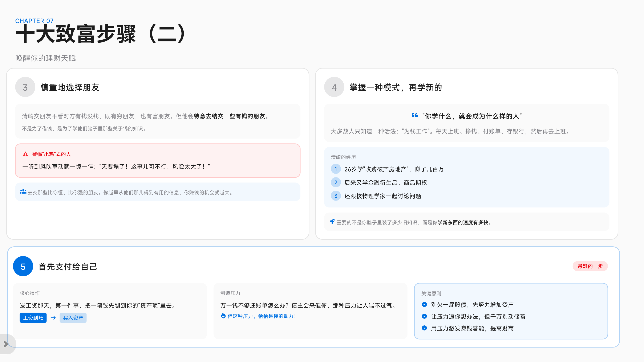Click the step 3 gray circle badge
This screenshot has height=362, width=644.
[x=25, y=87]
